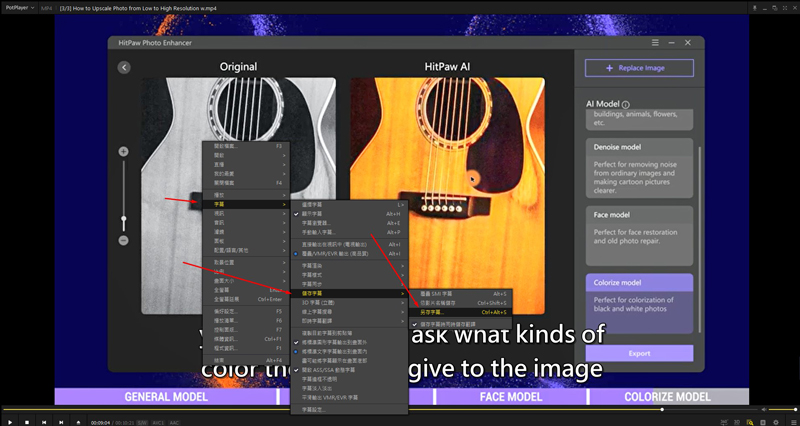
Task: Click the fullscreen icon in title bar
Action: pyautogui.click(x=784, y=8)
